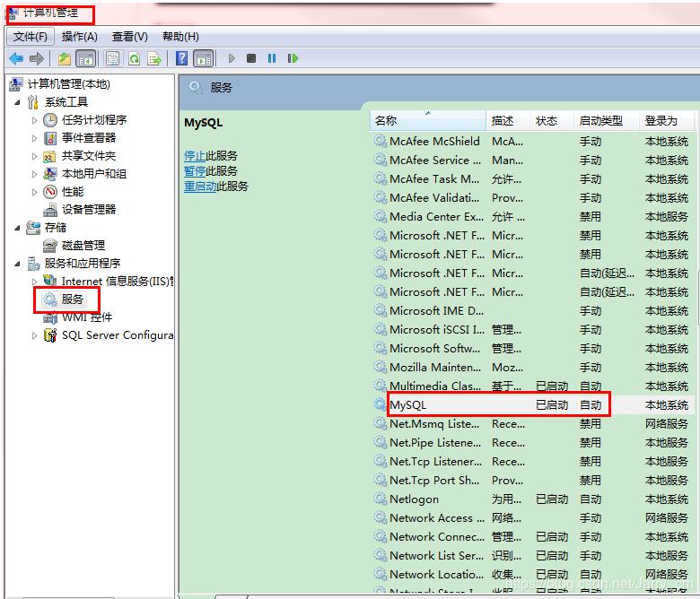Select the MySQL service row
This screenshot has height=599, width=700.
point(532,405)
